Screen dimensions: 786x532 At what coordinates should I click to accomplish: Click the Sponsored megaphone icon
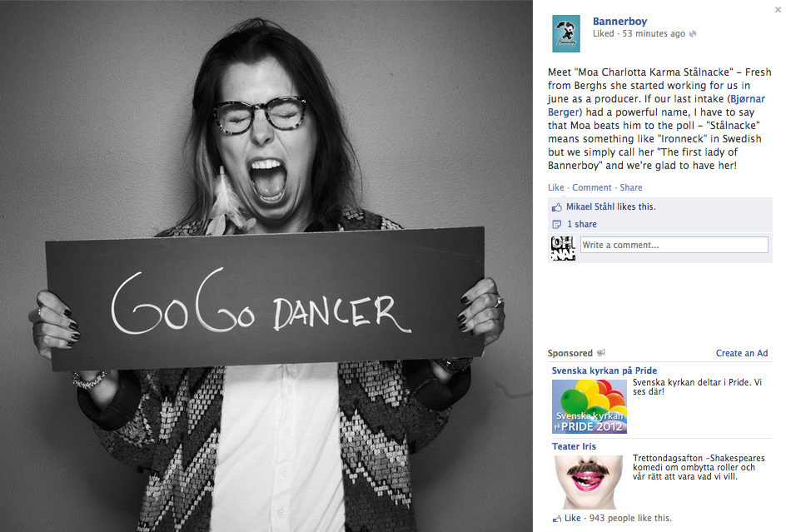coord(601,353)
